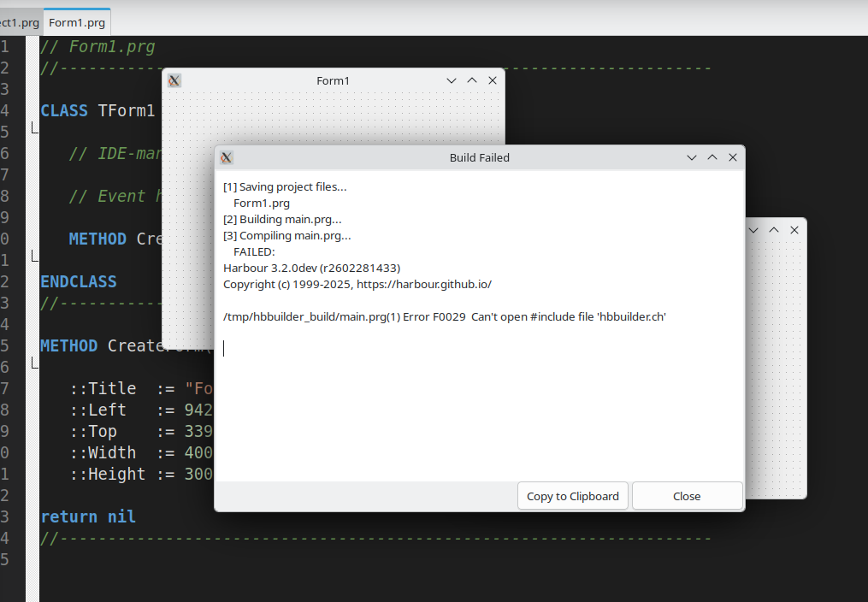Click the Form1 window system menu icon
The height and width of the screenshot is (602, 868).
click(174, 80)
